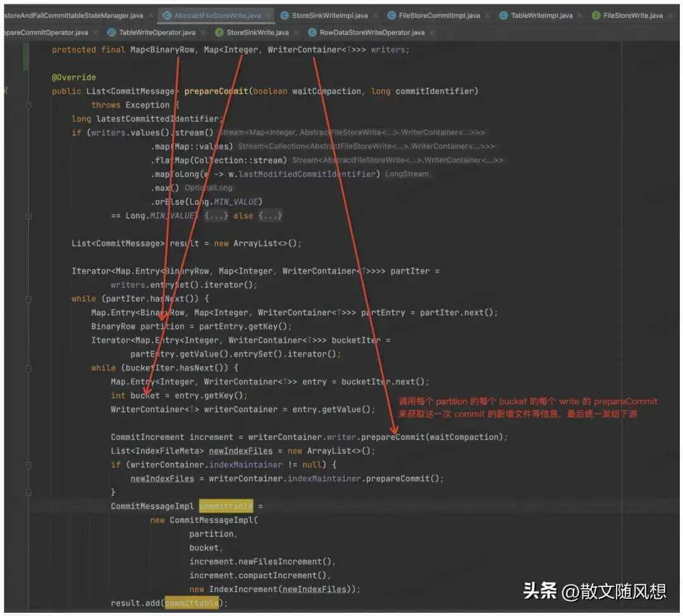Image resolution: width=683 pixels, height=616 pixels.
Task: Open the TableWriteImpl.java tab
Action: (541, 16)
